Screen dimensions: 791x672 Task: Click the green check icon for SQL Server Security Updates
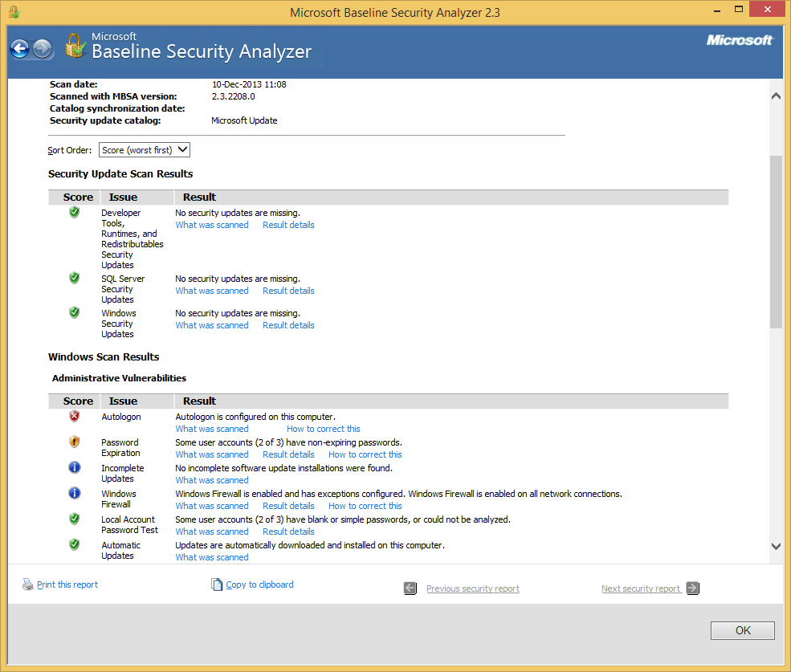point(74,277)
